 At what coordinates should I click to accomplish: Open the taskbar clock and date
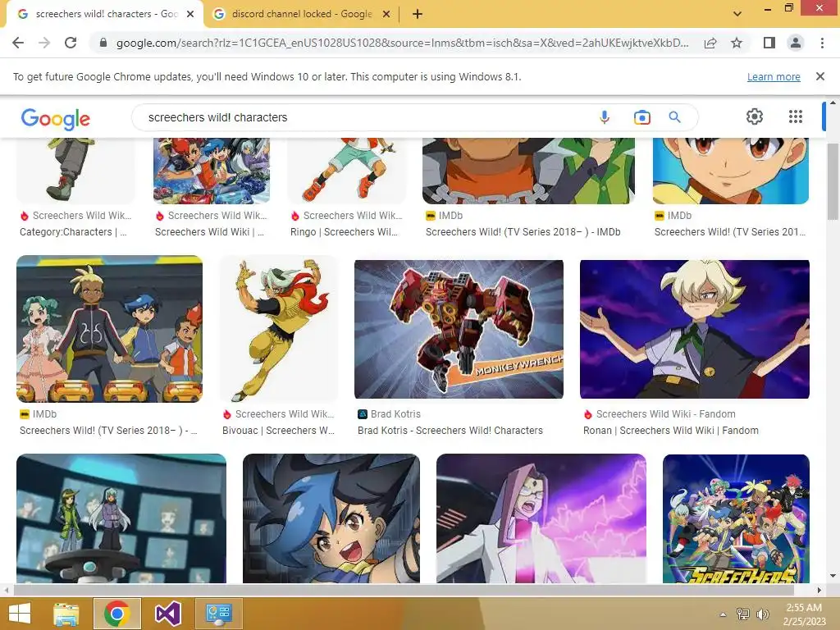point(804,614)
